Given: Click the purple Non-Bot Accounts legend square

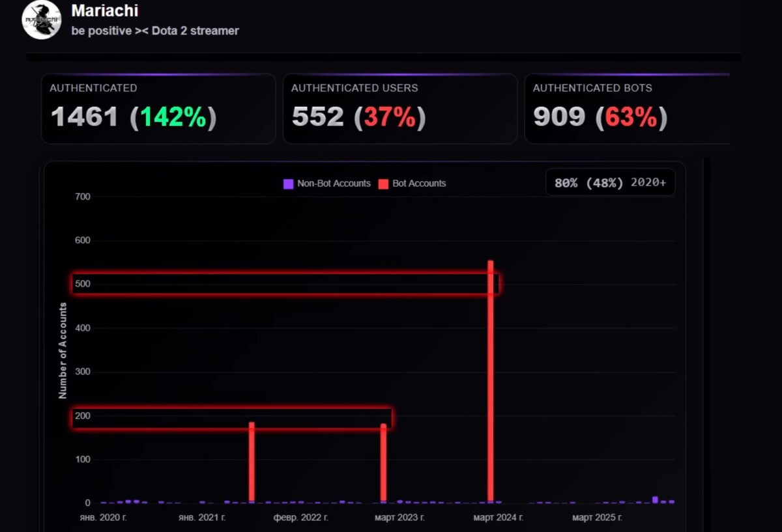Looking at the screenshot, I should [x=288, y=184].
